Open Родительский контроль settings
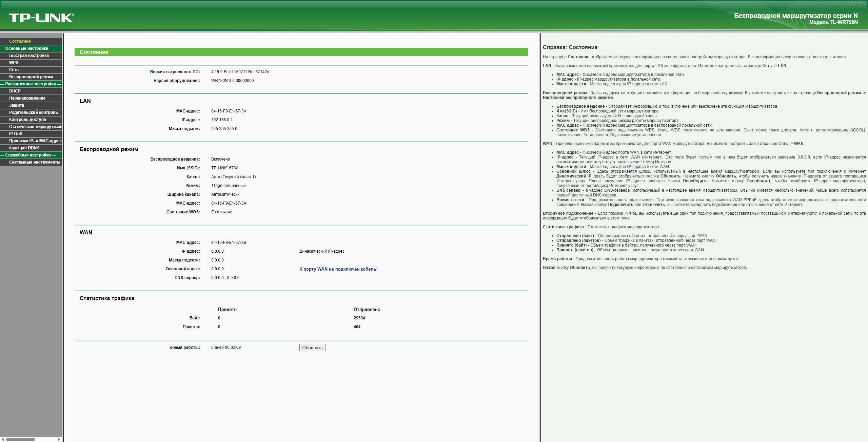Image resolution: width=868 pixels, height=442 pixels. pyautogui.click(x=33, y=112)
